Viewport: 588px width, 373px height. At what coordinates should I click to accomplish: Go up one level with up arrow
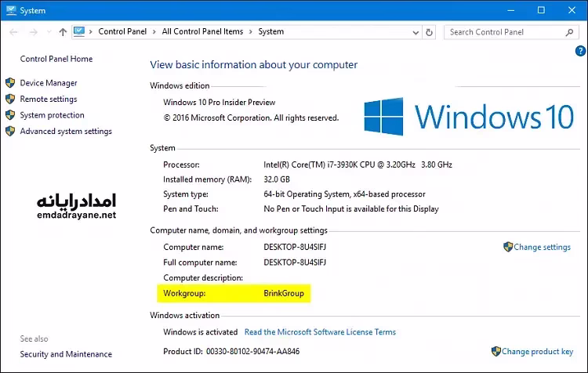pos(63,32)
